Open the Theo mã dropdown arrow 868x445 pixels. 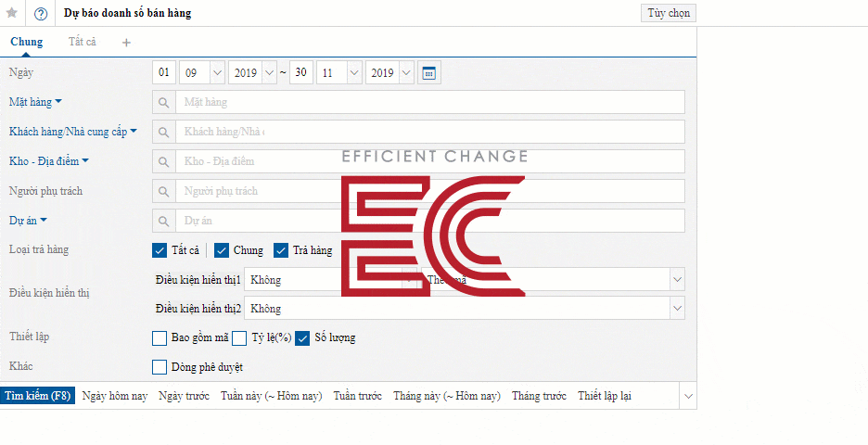tap(677, 279)
